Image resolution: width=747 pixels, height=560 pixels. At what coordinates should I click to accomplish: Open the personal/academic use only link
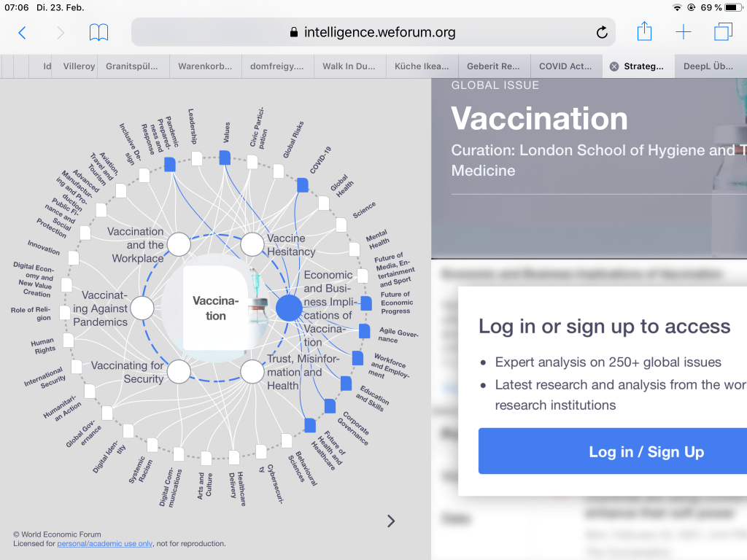point(105,544)
